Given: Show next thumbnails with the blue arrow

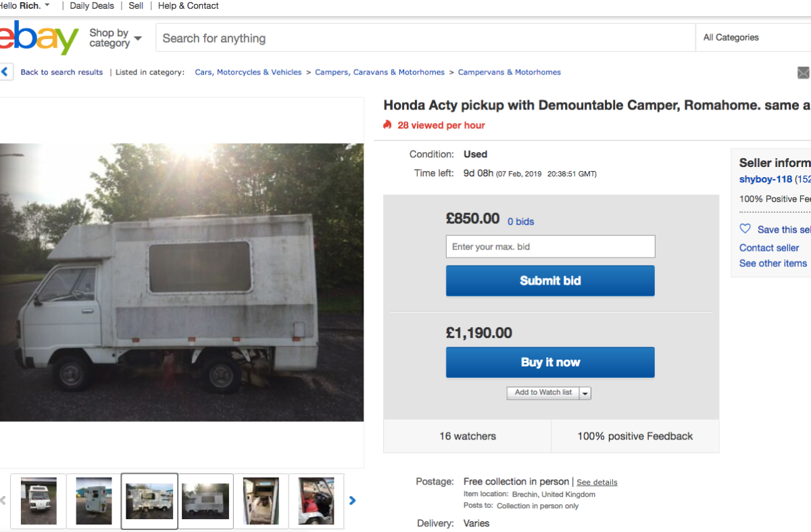Looking at the screenshot, I should tap(352, 501).
